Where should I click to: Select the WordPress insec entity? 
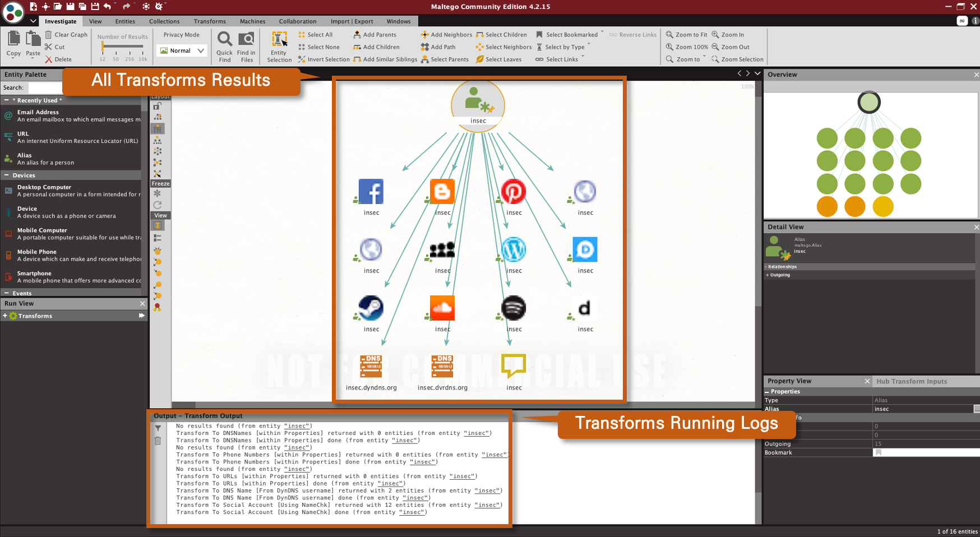click(514, 249)
